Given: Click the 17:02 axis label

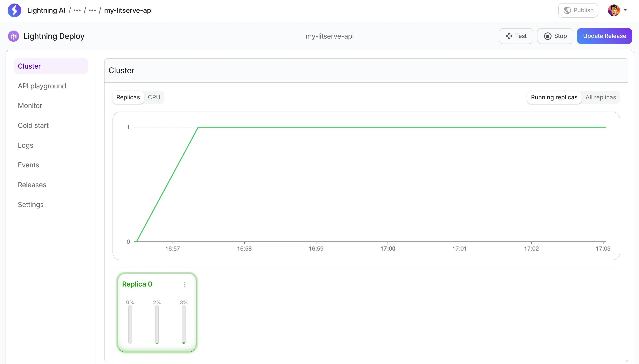Looking at the screenshot, I should (x=531, y=249).
